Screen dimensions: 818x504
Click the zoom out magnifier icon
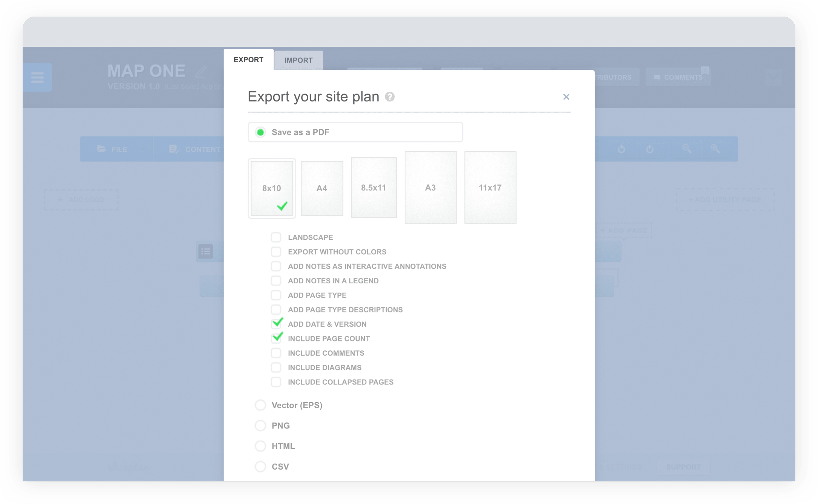tap(686, 149)
